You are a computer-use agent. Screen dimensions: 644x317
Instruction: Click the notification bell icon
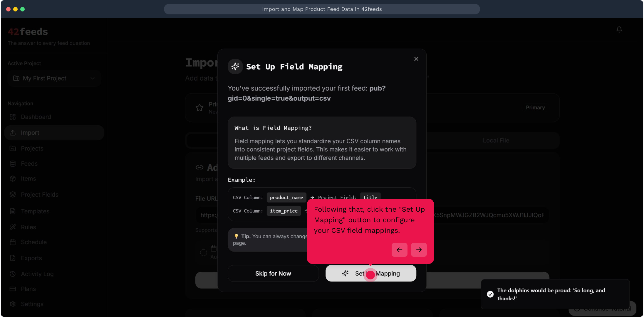coord(619,29)
